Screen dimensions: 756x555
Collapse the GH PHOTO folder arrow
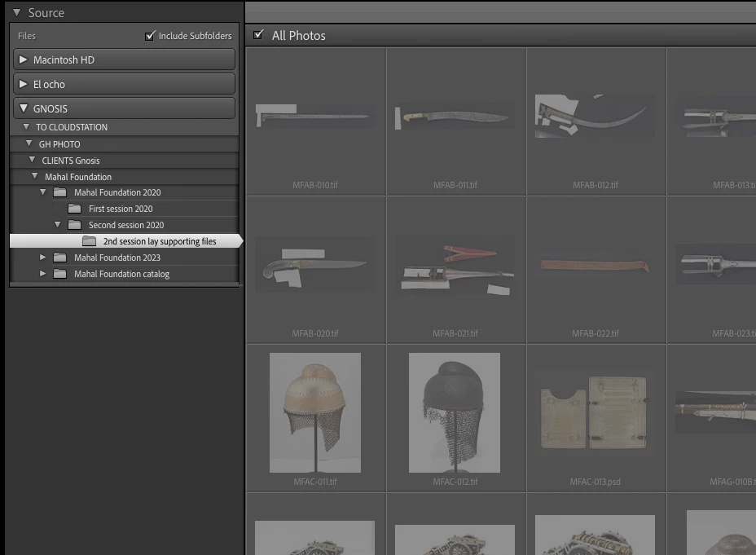pyautogui.click(x=29, y=143)
